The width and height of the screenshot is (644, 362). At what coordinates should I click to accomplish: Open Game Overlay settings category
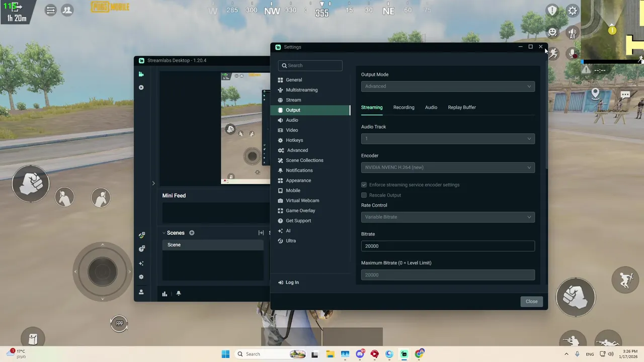[310, 211]
